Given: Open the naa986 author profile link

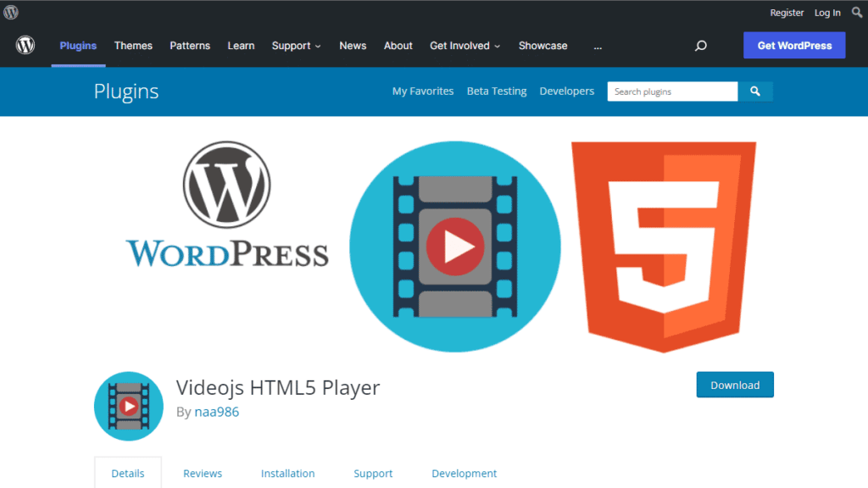Looking at the screenshot, I should tap(216, 411).
